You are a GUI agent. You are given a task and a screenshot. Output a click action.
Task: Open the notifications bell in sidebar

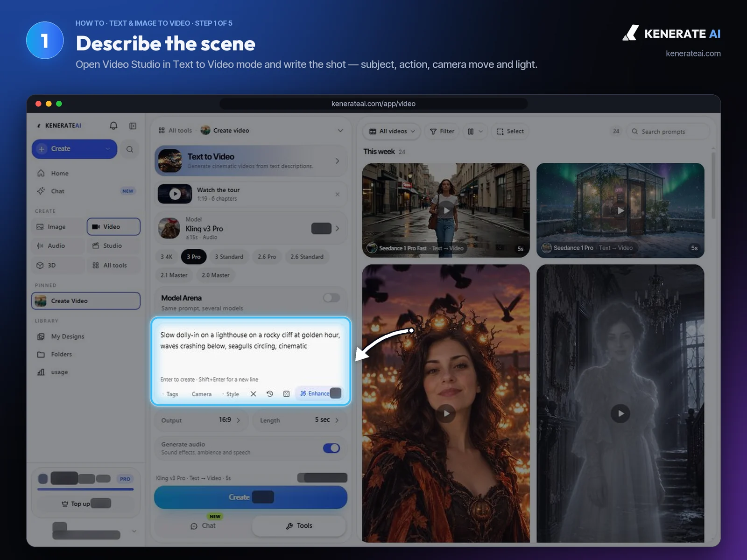[x=113, y=126]
